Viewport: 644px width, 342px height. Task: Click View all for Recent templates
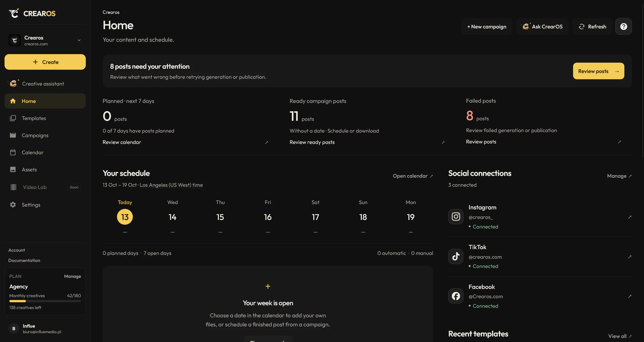coord(620,336)
